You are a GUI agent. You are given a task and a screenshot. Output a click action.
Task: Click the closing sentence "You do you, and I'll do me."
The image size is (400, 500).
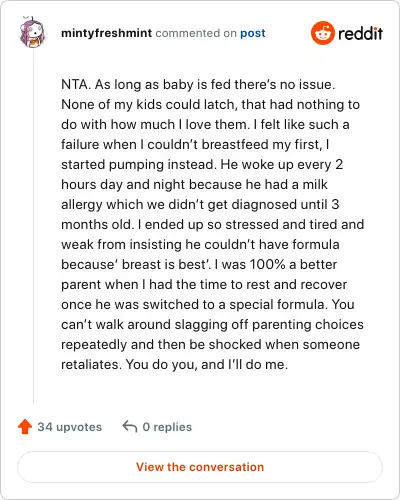click(x=207, y=364)
